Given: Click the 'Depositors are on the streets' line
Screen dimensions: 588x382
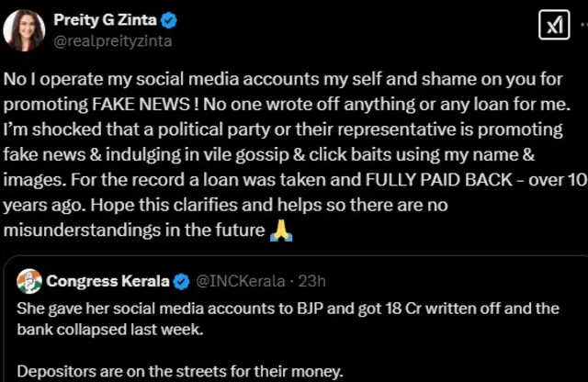Looking at the screenshot, I should [180, 371].
